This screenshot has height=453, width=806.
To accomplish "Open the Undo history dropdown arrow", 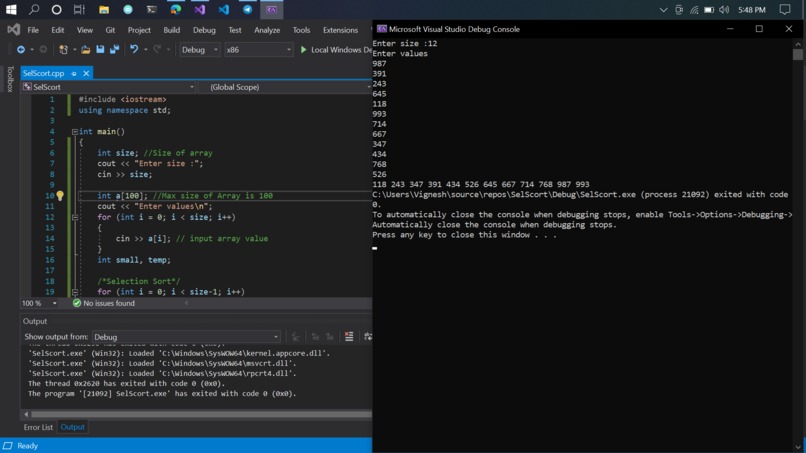I will point(145,49).
